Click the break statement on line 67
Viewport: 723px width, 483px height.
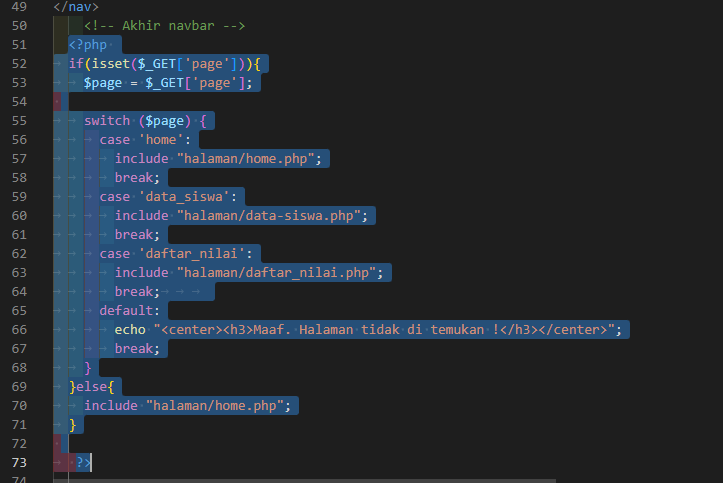click(137, 348)
